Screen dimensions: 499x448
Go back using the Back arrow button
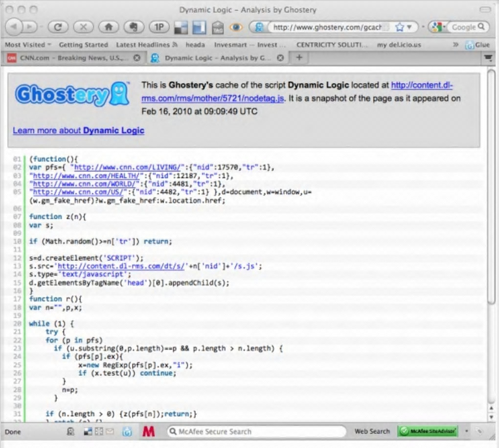click(x=14, y=27)
